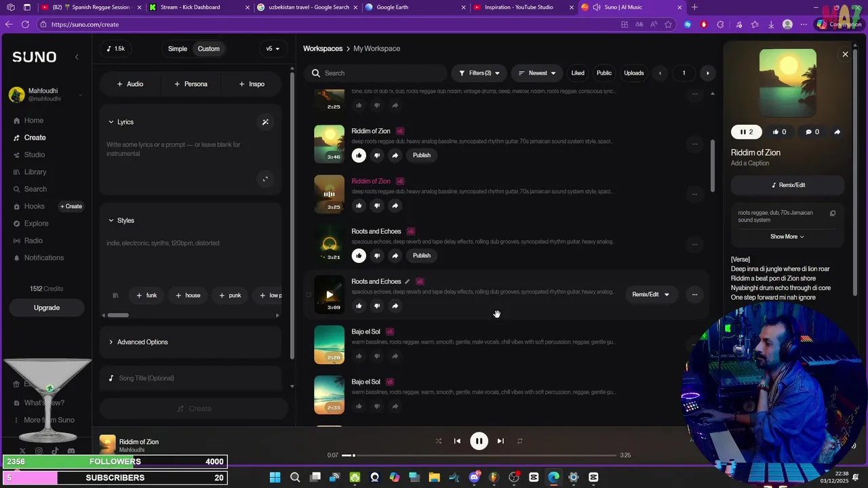
Task: Like second Roots and Echoes song
Action: coord(359,306)
